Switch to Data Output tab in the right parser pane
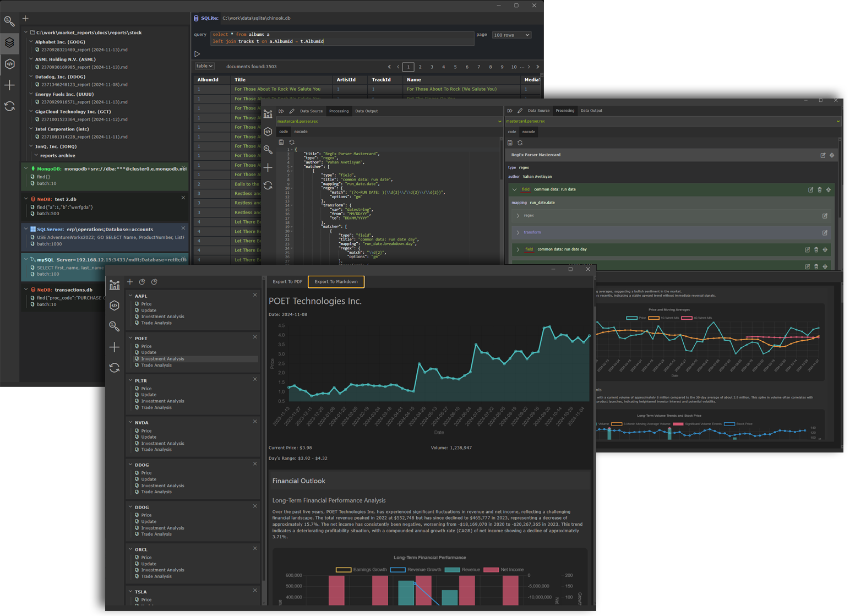Viewport: 866px width, 616px height. [x=591, y=111]
